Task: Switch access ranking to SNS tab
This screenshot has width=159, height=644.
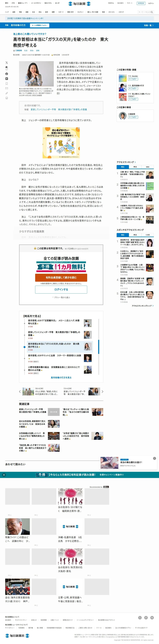Action: click(147, 167)
